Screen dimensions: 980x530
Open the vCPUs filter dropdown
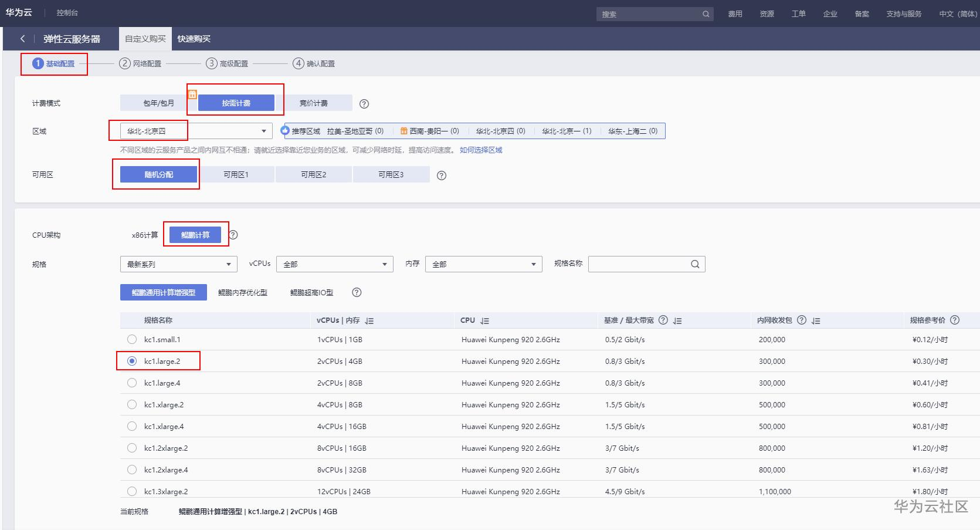pos(335,264)
